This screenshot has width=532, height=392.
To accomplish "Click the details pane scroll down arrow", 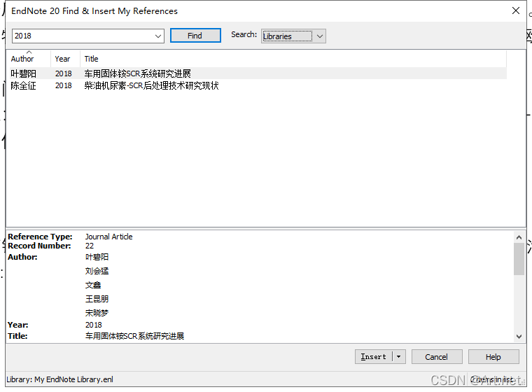I will coord(519,336).
